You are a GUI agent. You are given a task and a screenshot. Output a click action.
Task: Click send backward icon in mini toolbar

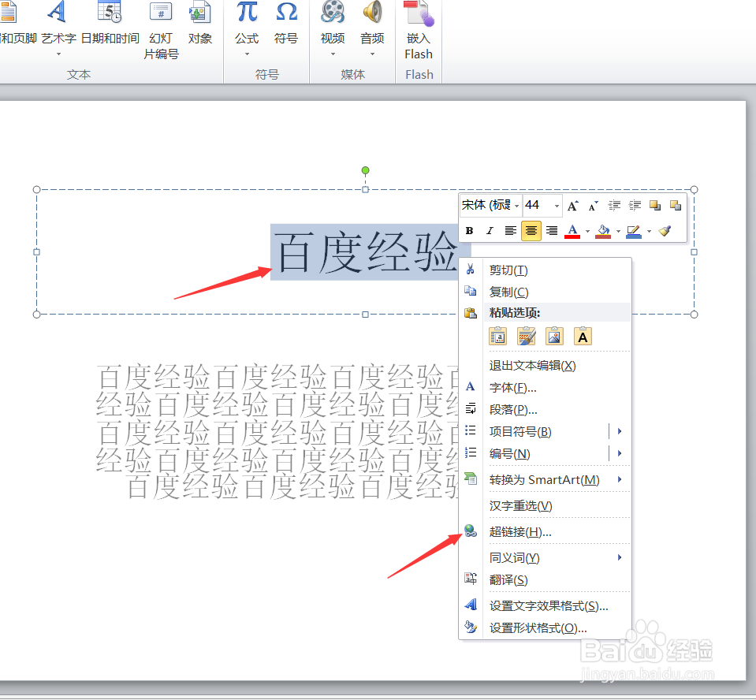pos(676,206)
